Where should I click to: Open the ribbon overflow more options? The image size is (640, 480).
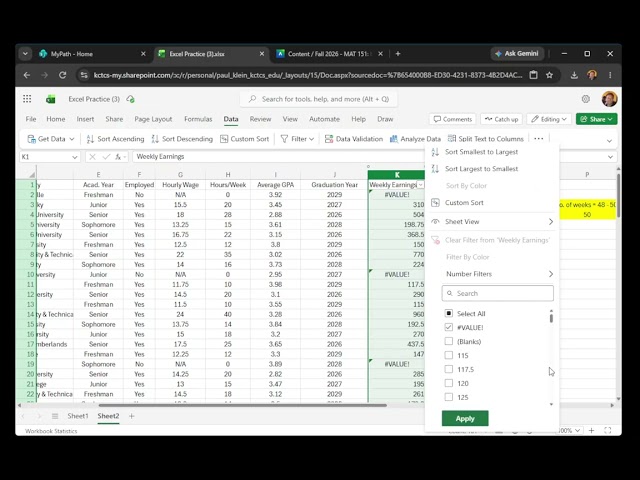(538, 139)
